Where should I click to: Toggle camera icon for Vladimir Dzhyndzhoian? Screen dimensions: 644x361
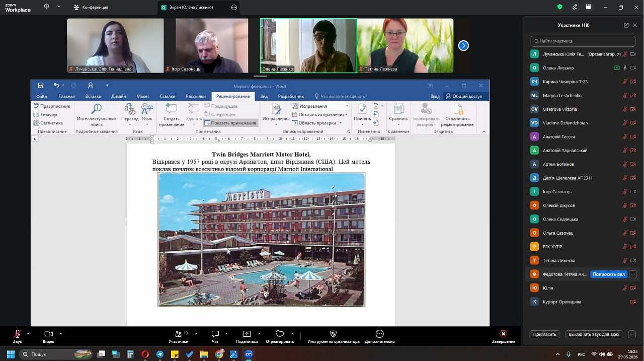pyautogui.click(x=633, y=123)
